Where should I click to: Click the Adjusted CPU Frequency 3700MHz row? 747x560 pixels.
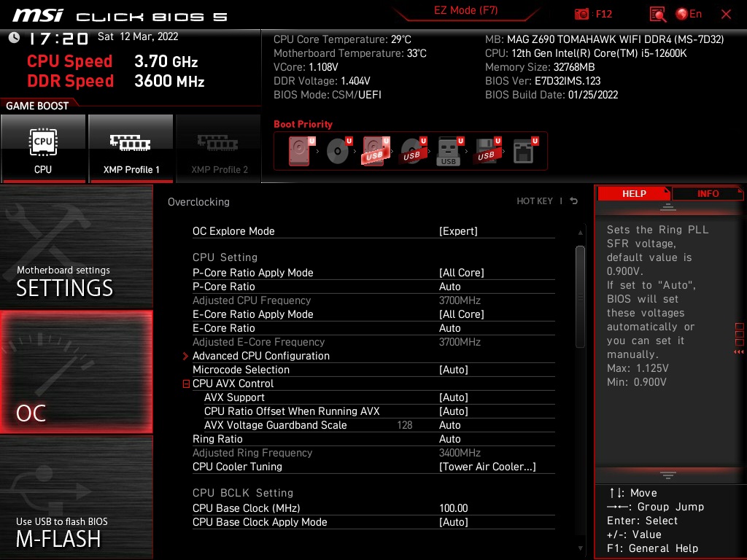click(x=373, y=300)
